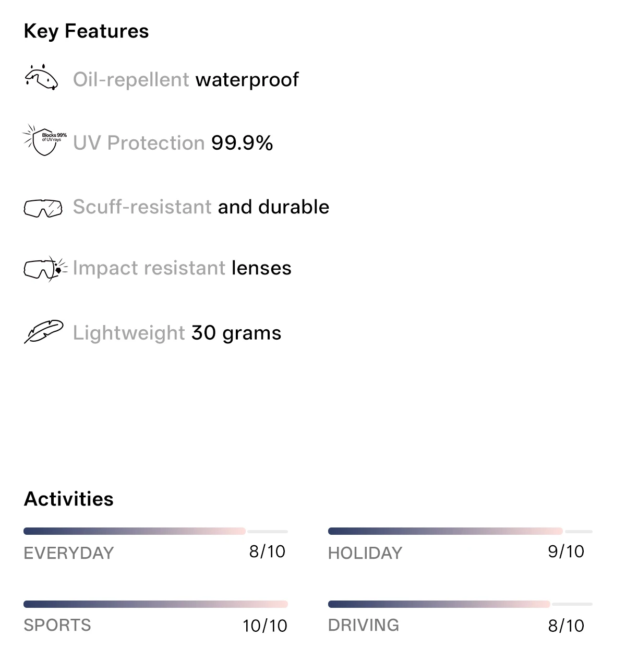Screen dimensions: 626x672
Task: Click the Holiday activity rating bar
Action: point(460,531)
